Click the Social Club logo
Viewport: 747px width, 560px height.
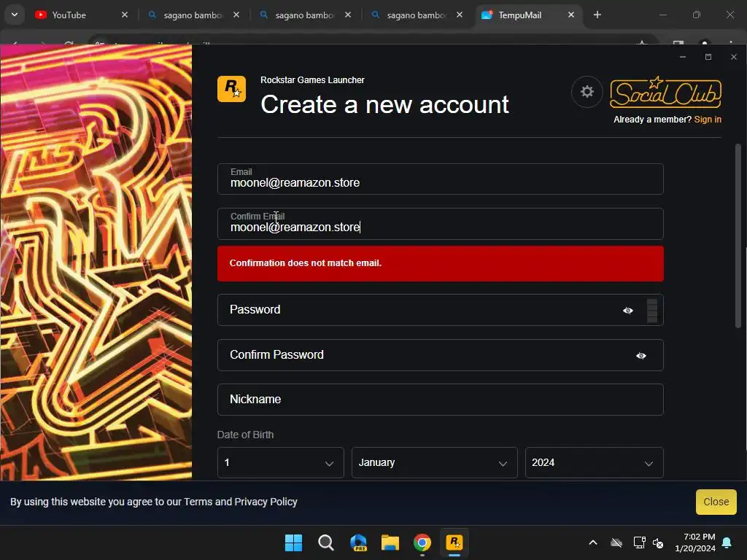point(665,93)
